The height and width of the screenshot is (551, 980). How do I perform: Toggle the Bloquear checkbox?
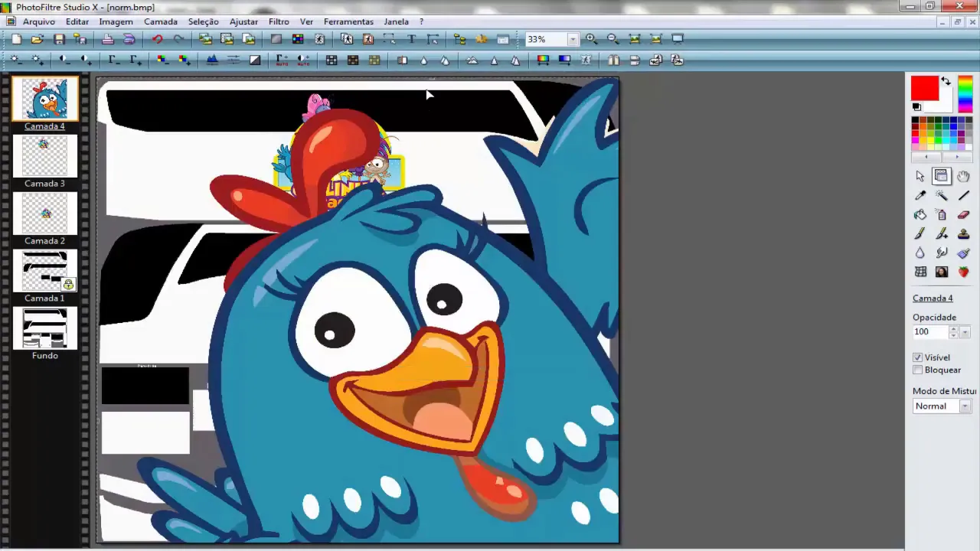pos(917,370)
